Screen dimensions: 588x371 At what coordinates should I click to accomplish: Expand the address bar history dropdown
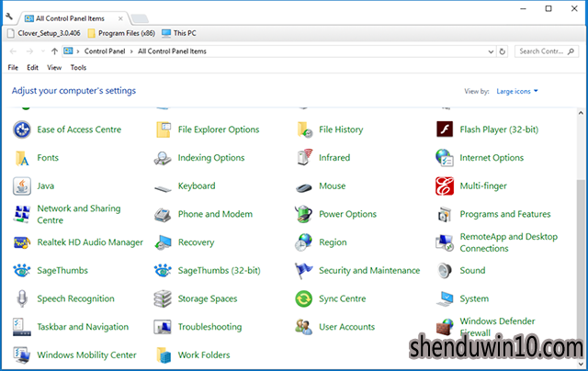point(491,51)
